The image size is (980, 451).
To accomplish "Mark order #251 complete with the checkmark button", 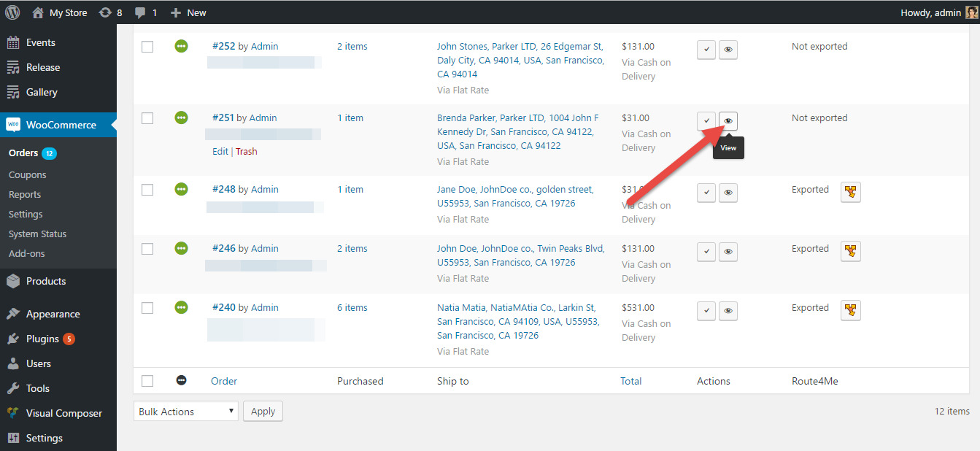I will pos(706,121).
